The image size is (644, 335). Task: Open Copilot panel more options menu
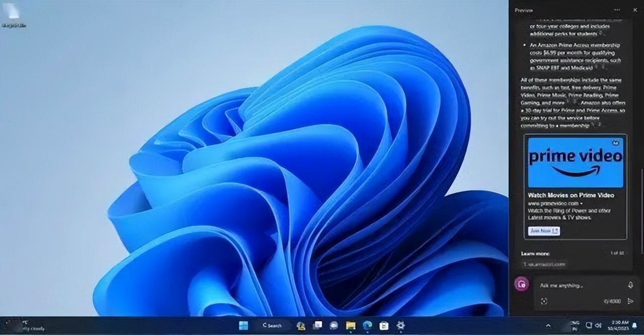coord(617,10)
